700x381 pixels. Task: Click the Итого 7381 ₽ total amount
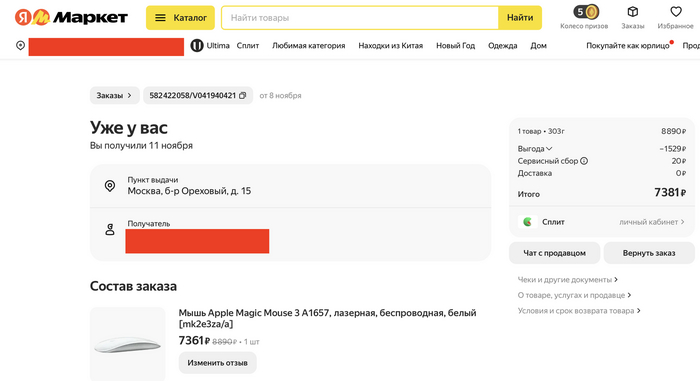click(x=670, y=193)
